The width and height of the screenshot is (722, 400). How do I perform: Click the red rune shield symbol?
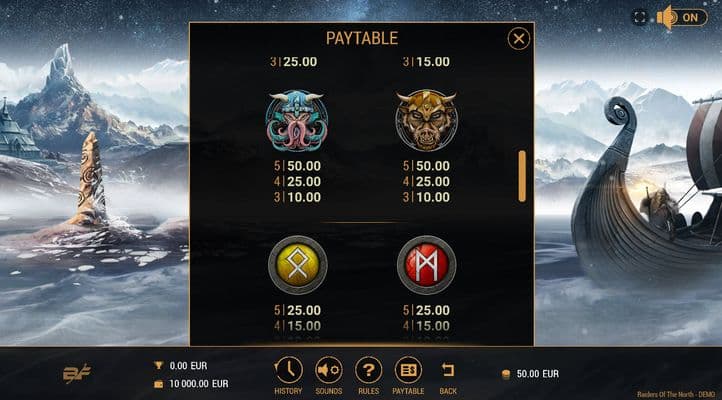[426, 265]
